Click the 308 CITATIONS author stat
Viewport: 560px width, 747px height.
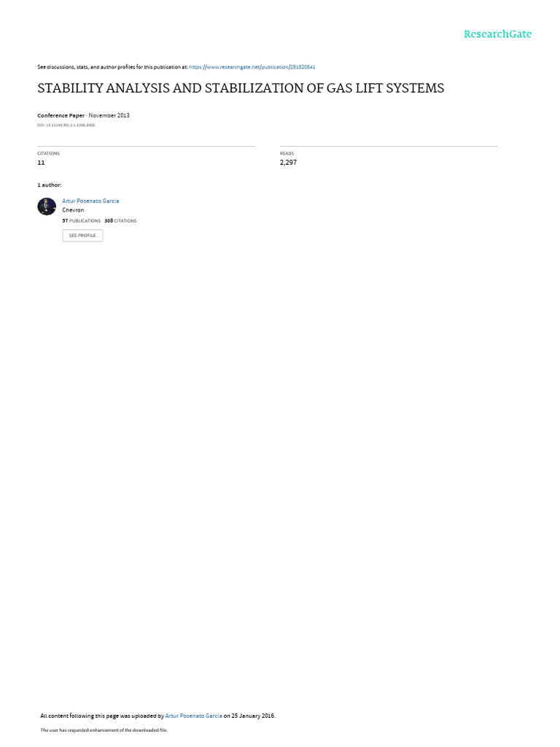coord(120,220)
